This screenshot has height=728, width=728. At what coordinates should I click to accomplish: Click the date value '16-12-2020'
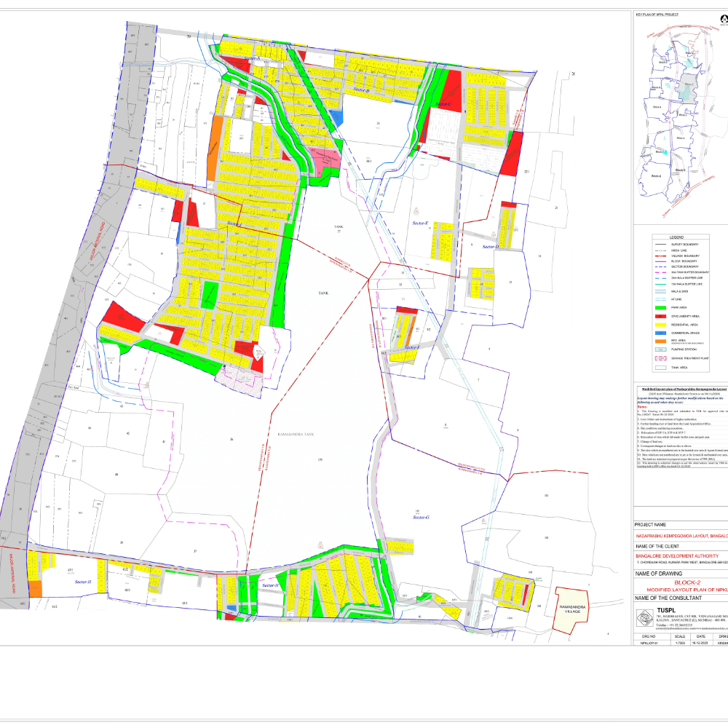[700, 643]
